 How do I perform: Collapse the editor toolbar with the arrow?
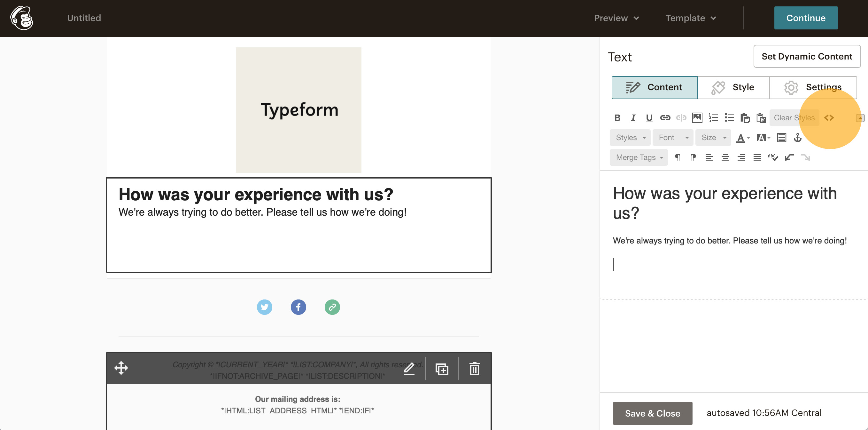tap(860, 118)
